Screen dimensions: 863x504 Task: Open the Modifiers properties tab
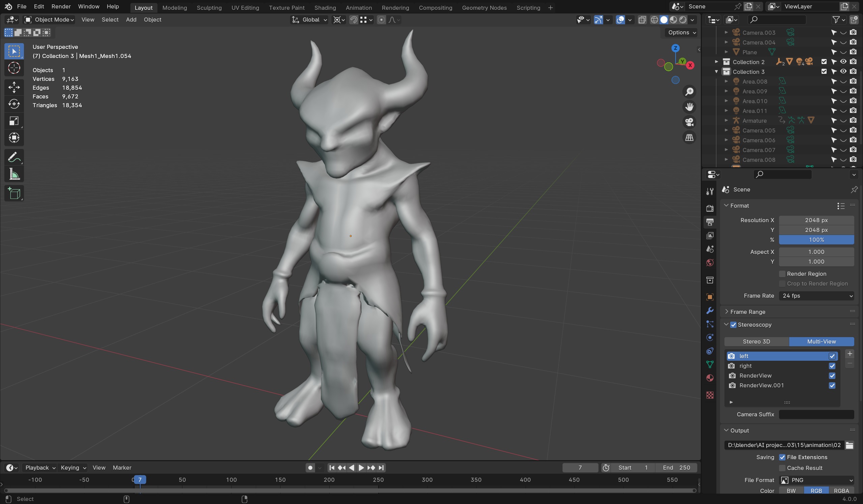tap(710, 310)
